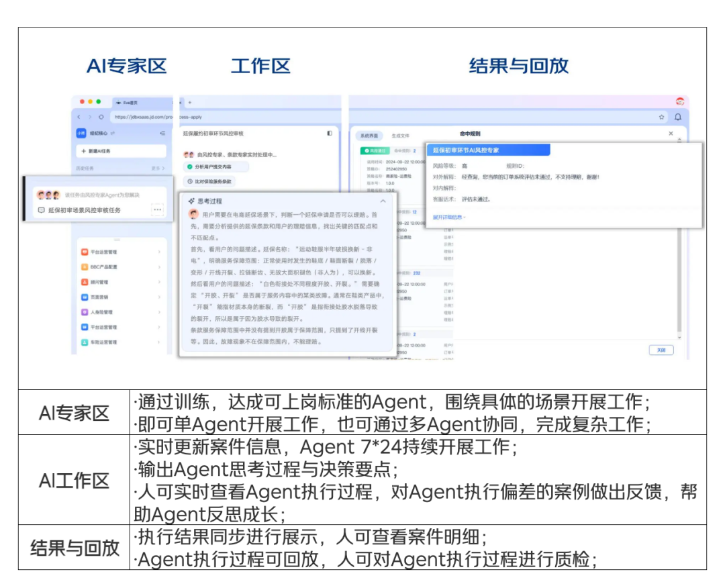The image size is (725, 588).
Task: Switch to the 生成文件 tab
Action: click(400, 136)
